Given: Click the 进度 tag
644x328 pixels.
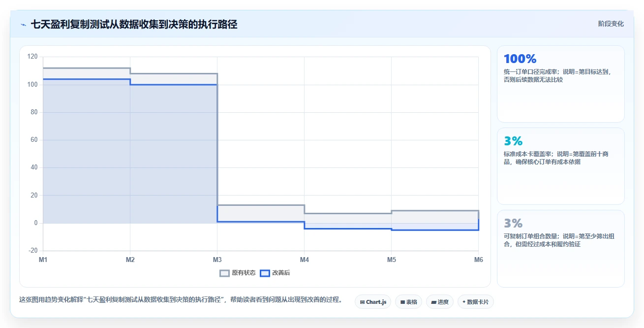Looking at the screenshot, I should (x=440, y=302).
